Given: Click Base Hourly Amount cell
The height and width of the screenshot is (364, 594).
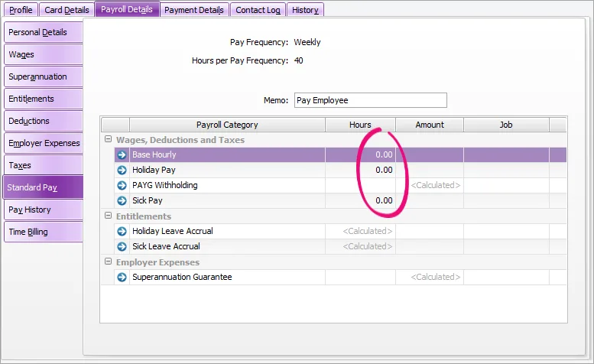Looking at the screenshot, I should tap(430, 154).
